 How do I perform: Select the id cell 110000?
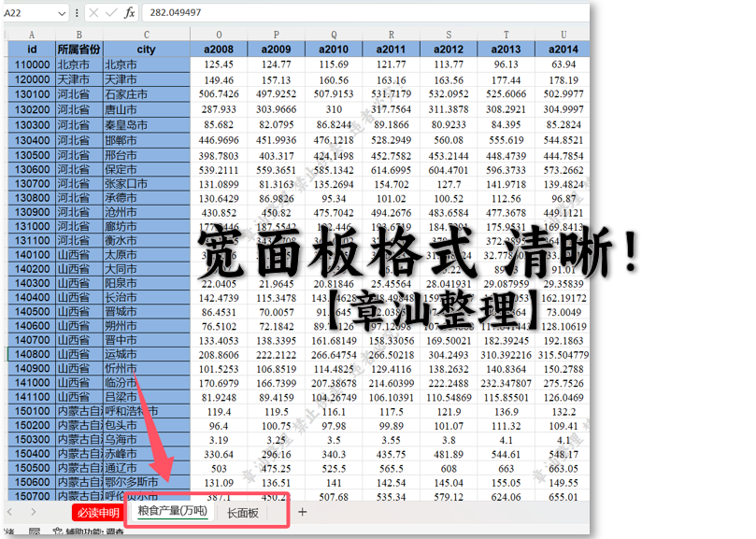point(32,64)
